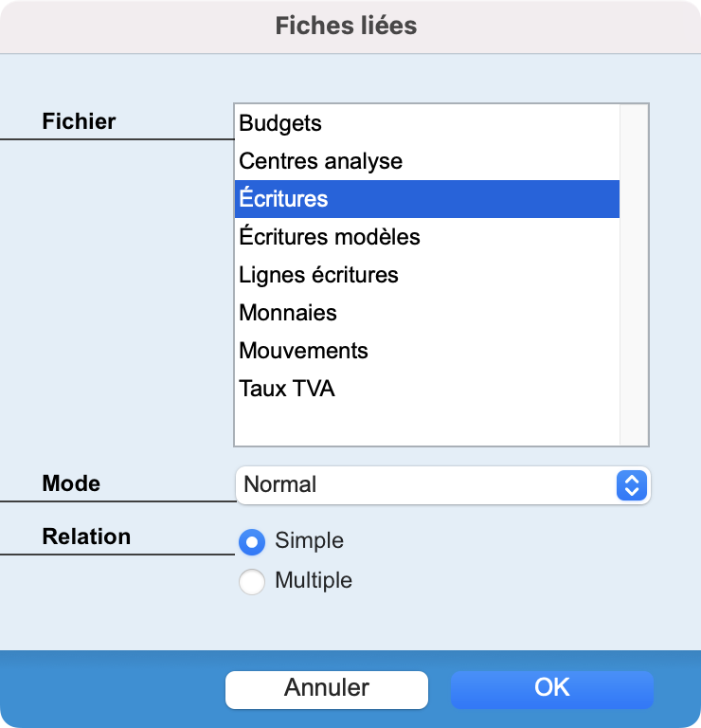
Task: Click the Fichier field label
Action: 79,121
